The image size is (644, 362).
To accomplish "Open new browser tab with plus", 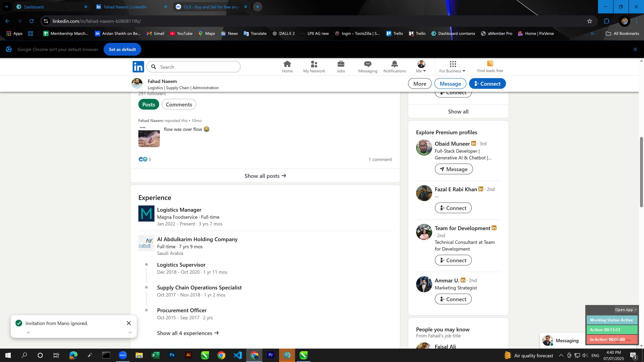I will [257, 7].
